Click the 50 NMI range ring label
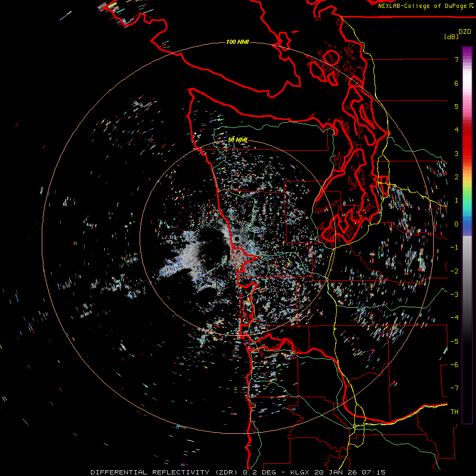 point(237,140)
